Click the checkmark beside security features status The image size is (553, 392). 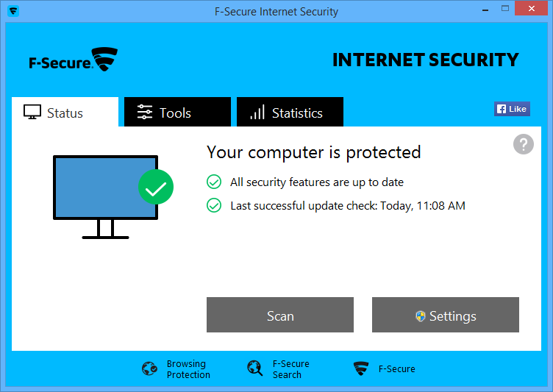pyautogui.click(x=214, y=182)
